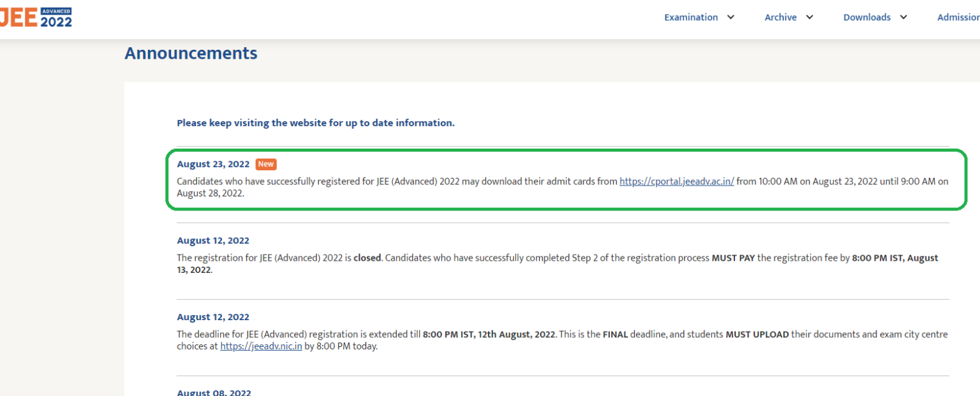Image resolution: width=980 pixels, height=396 pixels.
Task: Select the August 23, 2022 announcement heading
Action: [x=213, y=164]
